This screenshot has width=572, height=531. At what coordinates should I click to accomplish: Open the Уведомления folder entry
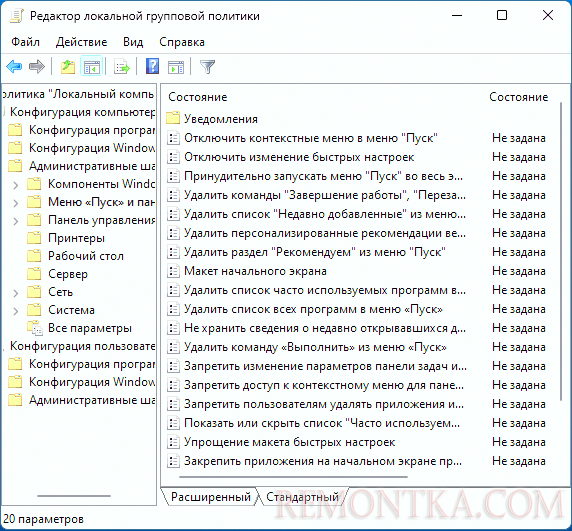pyautogui.click(x=221, y=119)
